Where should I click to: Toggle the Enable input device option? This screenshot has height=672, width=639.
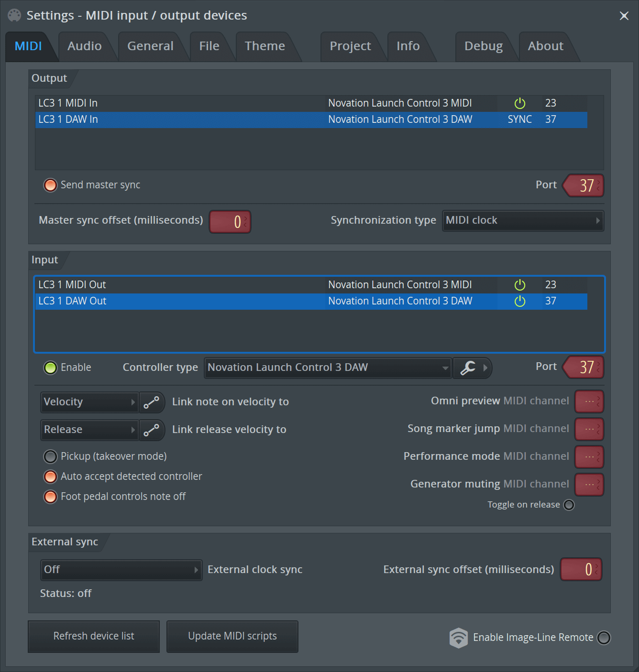tap(50, 368)
